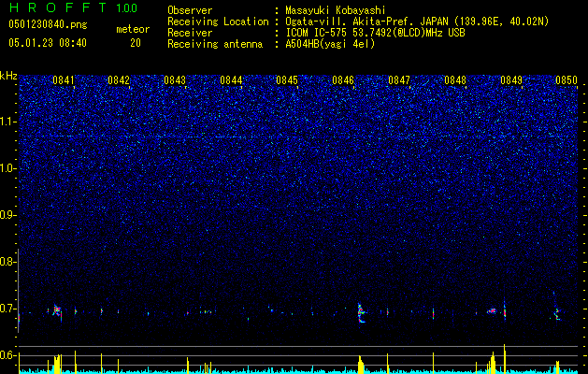Screen dimensions: 588x374
Task: Click the 'meteor' label
Action: point(133,29)
